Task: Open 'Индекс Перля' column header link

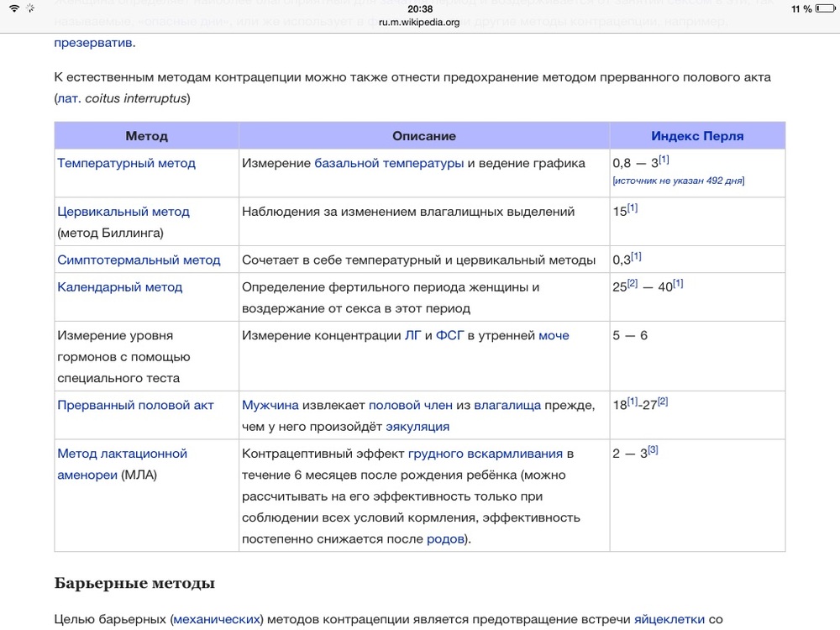Action: 696,135
